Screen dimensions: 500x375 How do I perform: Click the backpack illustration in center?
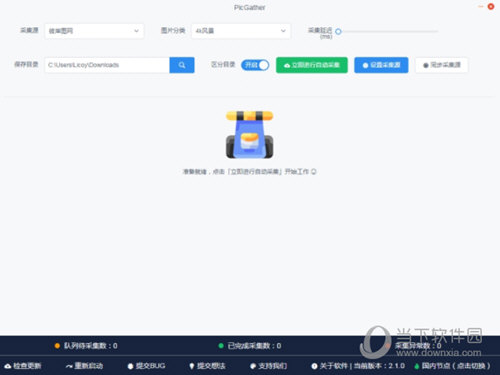point(250,135)
